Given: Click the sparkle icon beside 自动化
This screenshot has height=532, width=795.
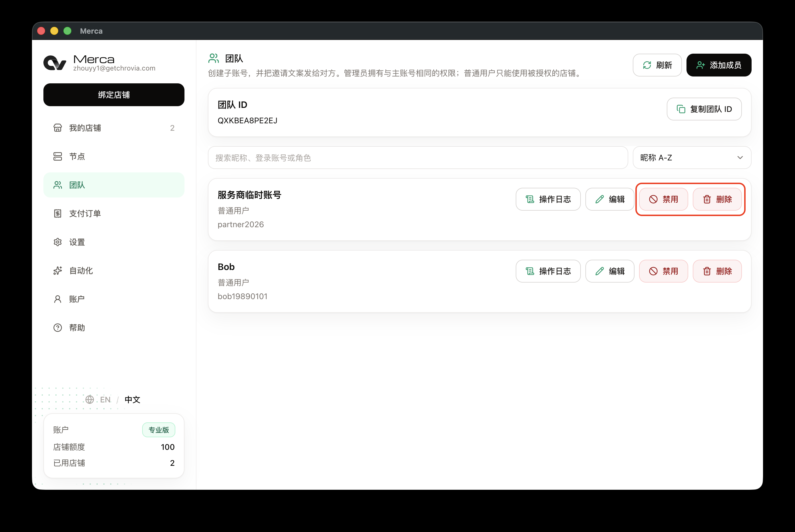Looking at the screenshot, I should tap(58, 270).
